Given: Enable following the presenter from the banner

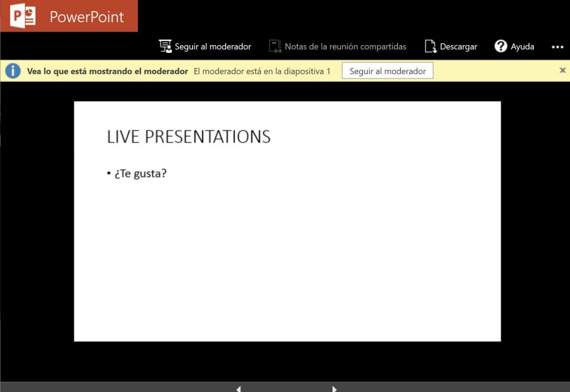Looking at the screenshot, I should coord(387,70).
